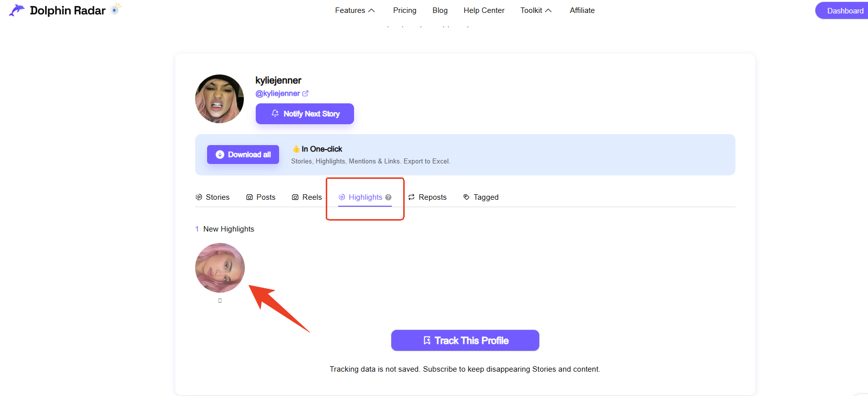Expand the Toolkit menu
This screenshot has width=868, height=396.
(536, 10)
